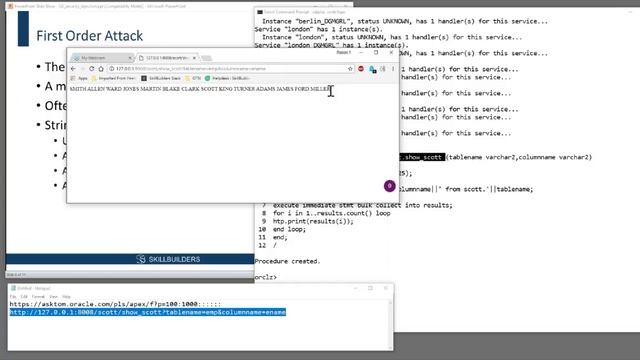The image size is (640, 360).
Task: Open the Helpdesk SkillBuilders bookmark
Action: pyautogui.click(x=227, y=78)
